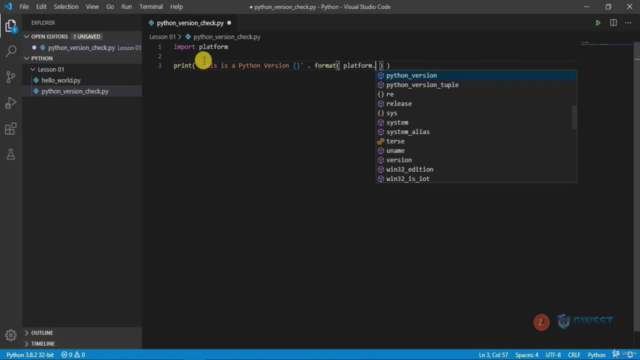Expand the Timeline section
Screen dimensions: 640x360
coord(82,344)
